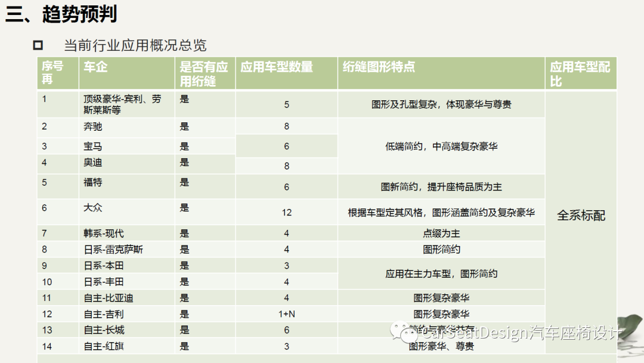The width and height of the screenshot is (644, 363).
Task: Select 图形简约 in the 雷克萨斯 row
Action: point(441,250)
